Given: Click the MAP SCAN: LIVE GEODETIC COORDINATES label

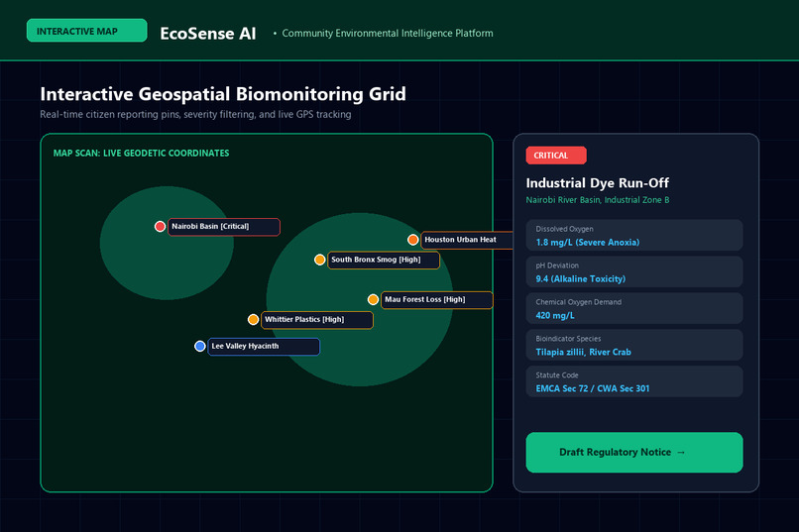Looking at the screenshot, I should pos(141,154).
